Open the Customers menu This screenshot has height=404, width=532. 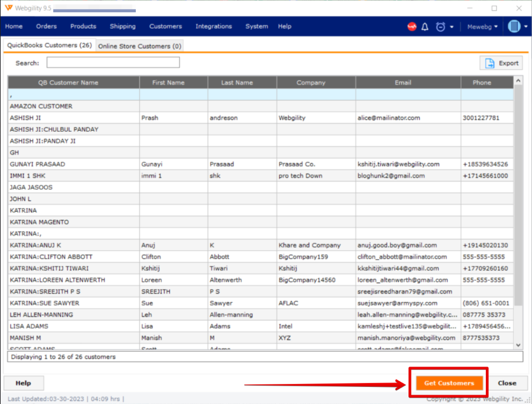click(166, 26)
